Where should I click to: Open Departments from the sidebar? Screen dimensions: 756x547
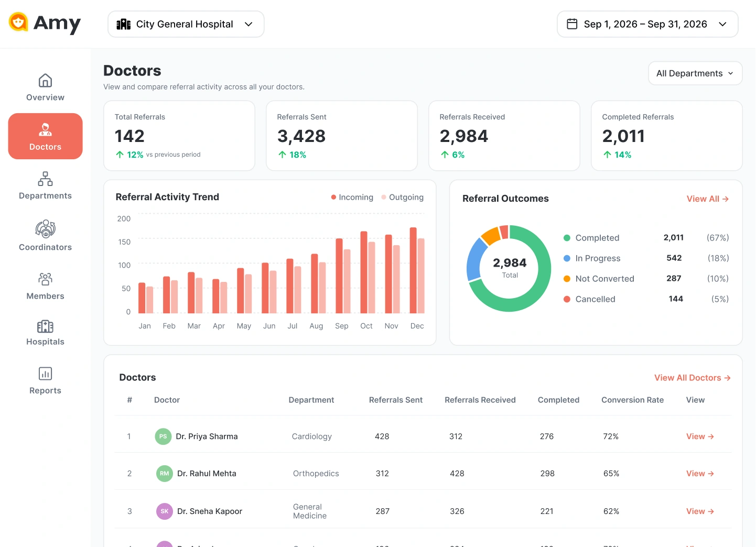point(45,185)
